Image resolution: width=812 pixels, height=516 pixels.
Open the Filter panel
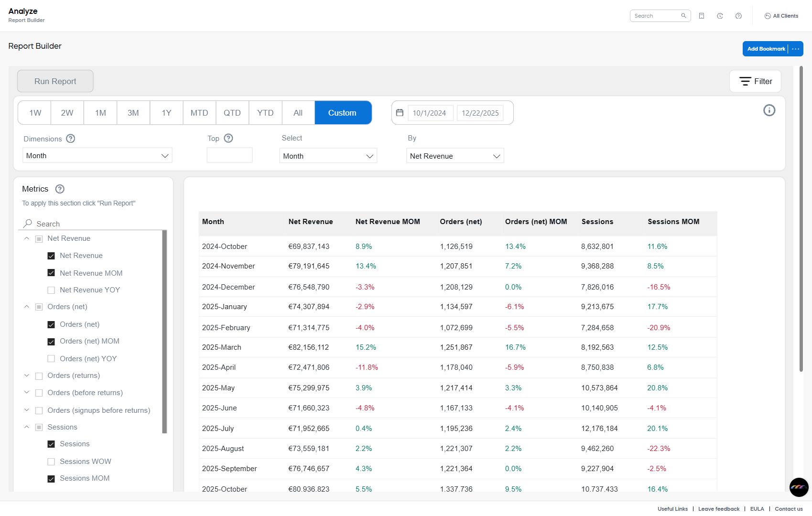click(x=755, y=81)
